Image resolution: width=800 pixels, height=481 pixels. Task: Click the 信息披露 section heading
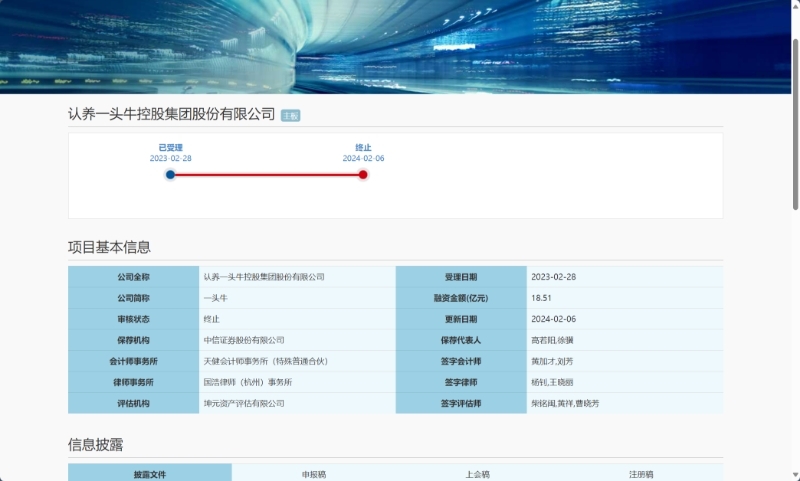(x=95, y=445)
